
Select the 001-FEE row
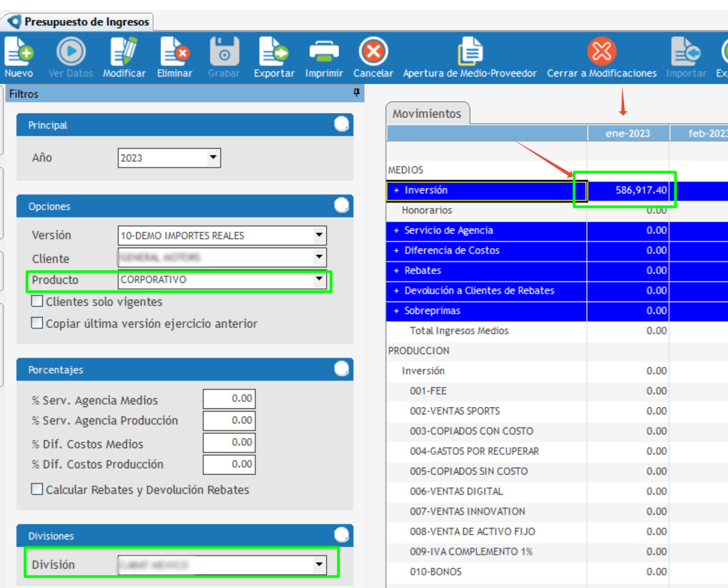tap(557, 391)
